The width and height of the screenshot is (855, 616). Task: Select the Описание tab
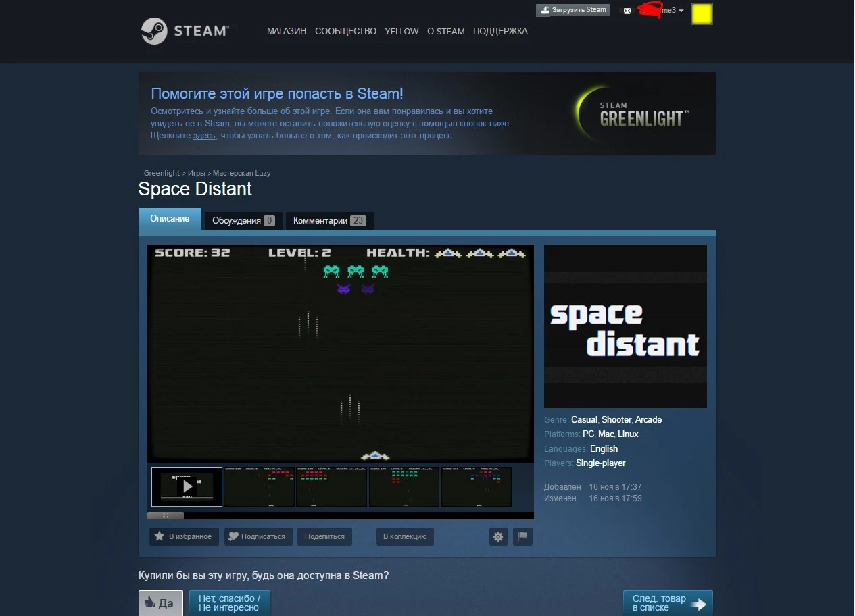pos(170,219)
